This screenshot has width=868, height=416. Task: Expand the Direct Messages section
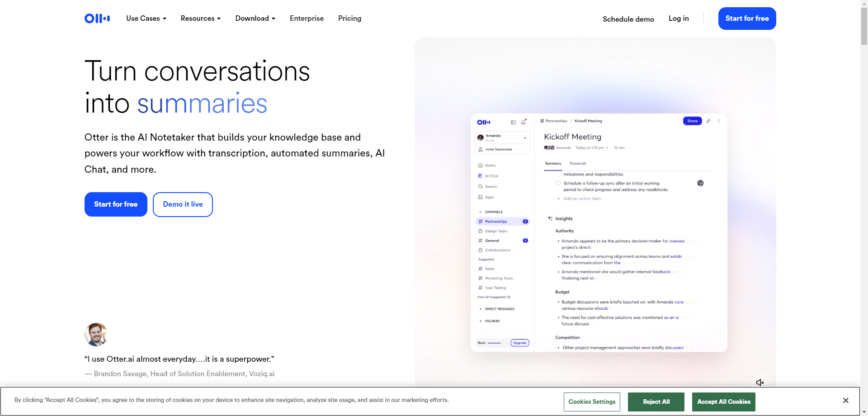pyautogui.click(x=480, y=309)
